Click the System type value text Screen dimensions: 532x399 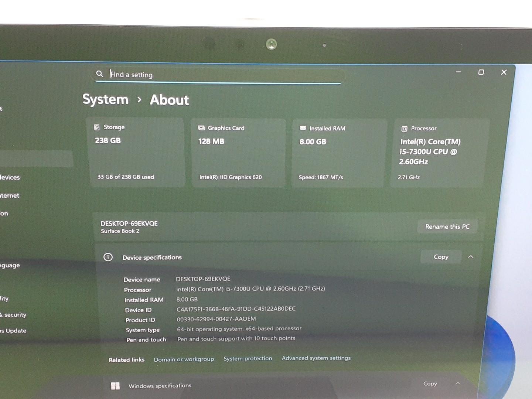[239, 328]
